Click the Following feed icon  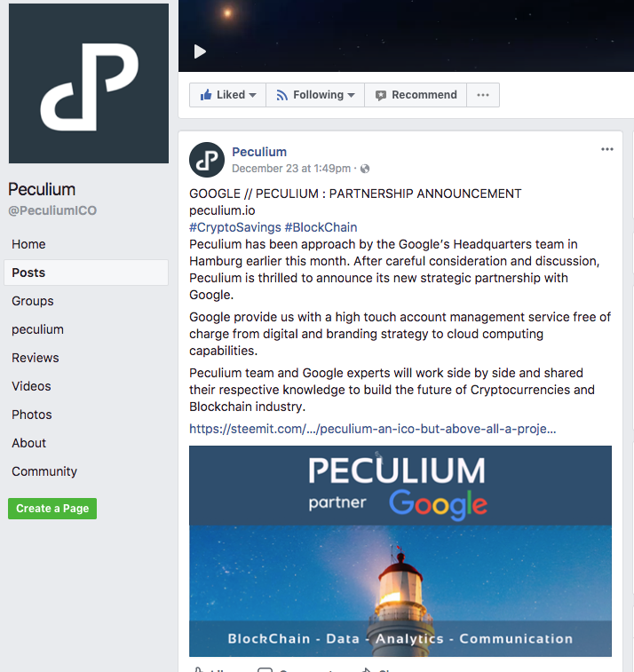[282, 95]
